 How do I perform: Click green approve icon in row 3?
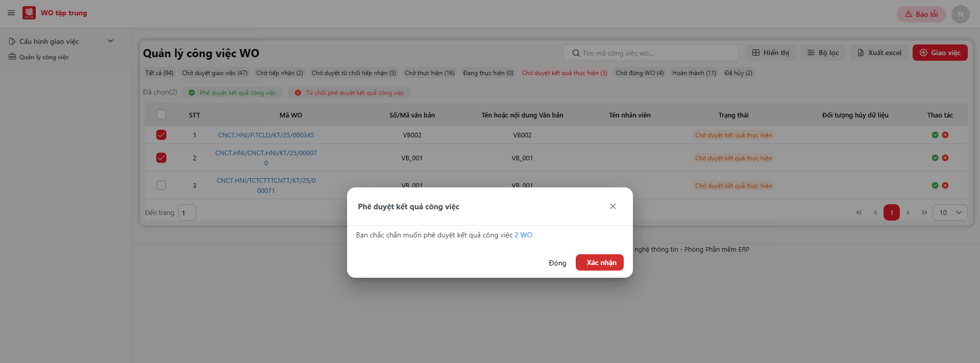pos(935,185)
